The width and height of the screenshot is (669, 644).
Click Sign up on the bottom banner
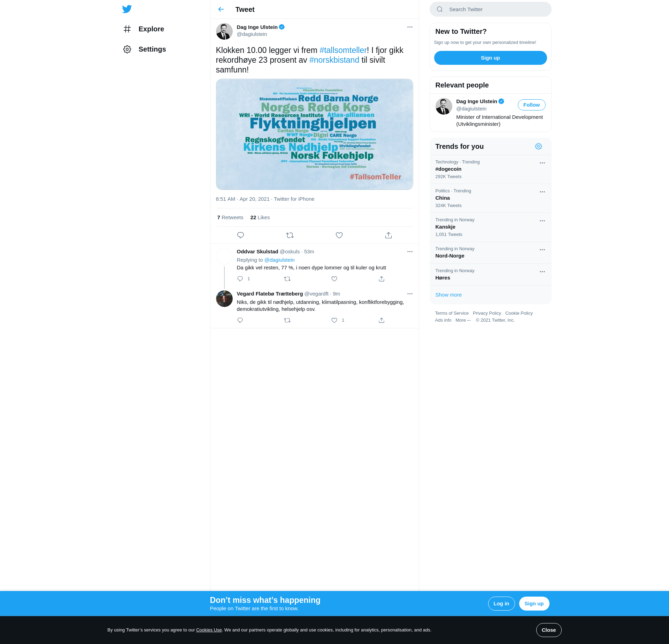tap(534, 604)
